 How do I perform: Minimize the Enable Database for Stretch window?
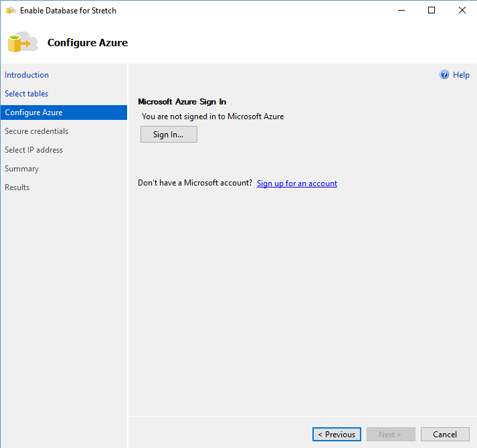point(401,10)
